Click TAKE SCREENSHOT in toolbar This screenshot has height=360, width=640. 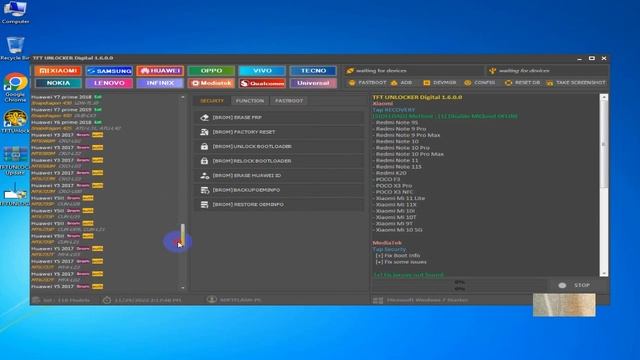click(x=576, y=82)
